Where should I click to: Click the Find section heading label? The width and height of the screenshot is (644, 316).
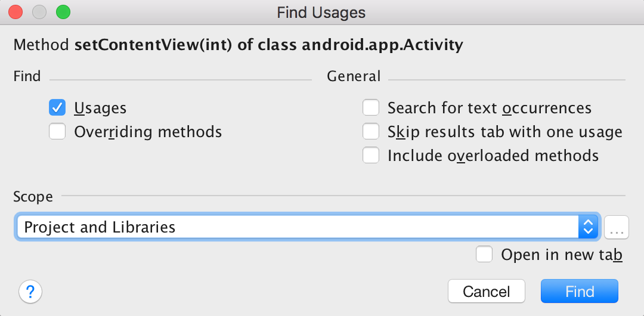(27, 76)
